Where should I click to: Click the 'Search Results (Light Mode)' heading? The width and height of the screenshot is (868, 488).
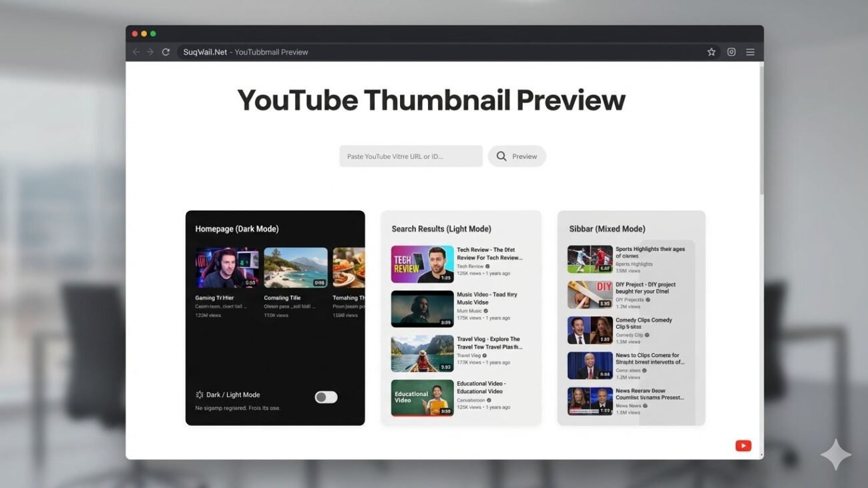tap(441, 229)
